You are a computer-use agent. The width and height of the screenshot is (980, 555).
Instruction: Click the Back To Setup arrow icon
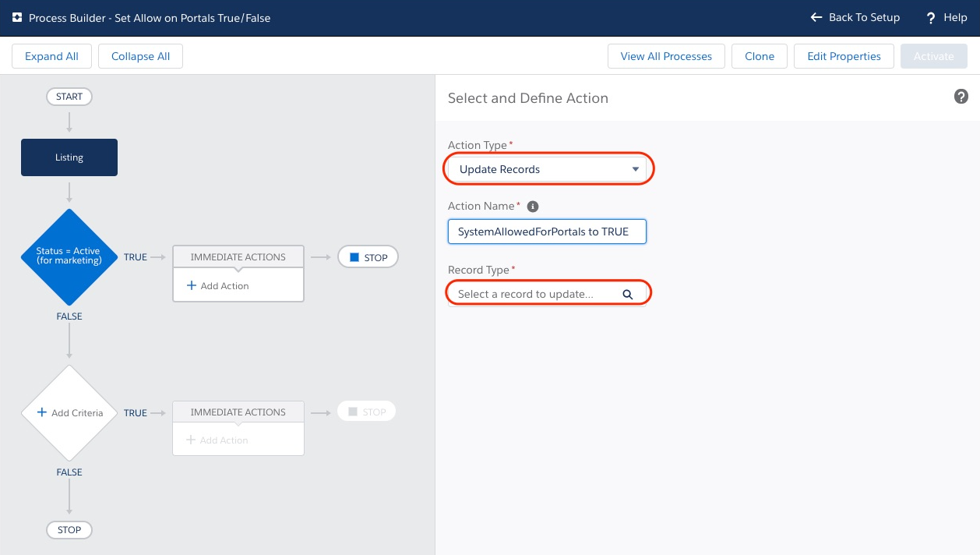coord(815,17)
